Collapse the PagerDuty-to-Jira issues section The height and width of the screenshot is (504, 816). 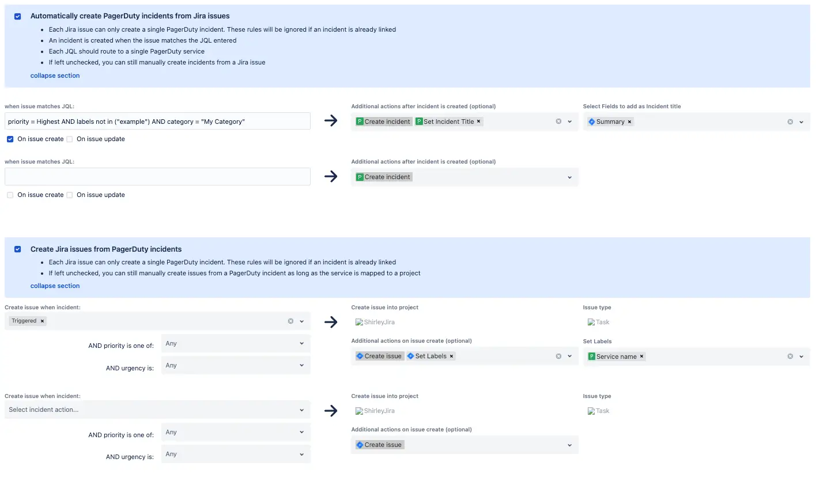55,286
